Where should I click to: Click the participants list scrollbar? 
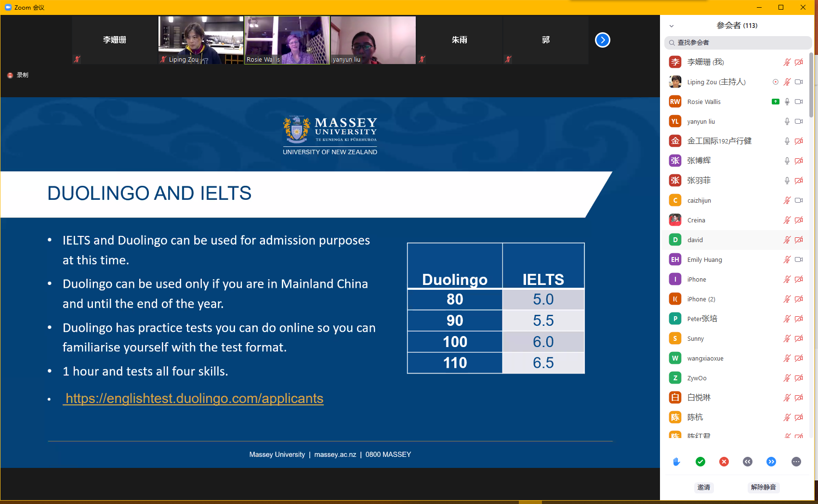(811, 84)
